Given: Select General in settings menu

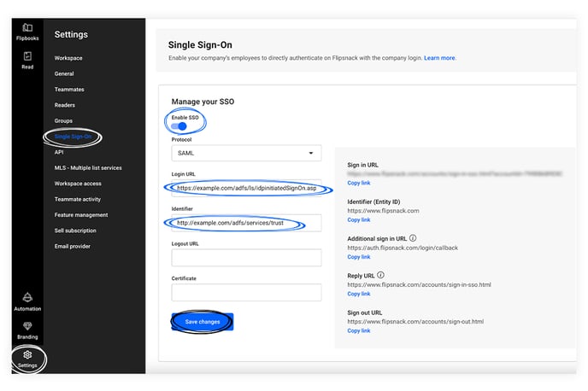Looking at the screenshot, I should 64,73.
